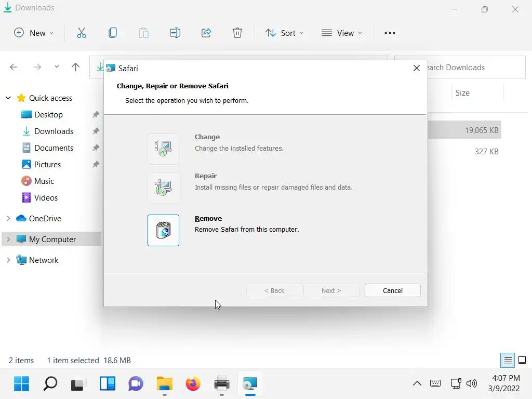532x399 pixels.
Task: Close the Safari installer dialog
Action: click(417, 68)
